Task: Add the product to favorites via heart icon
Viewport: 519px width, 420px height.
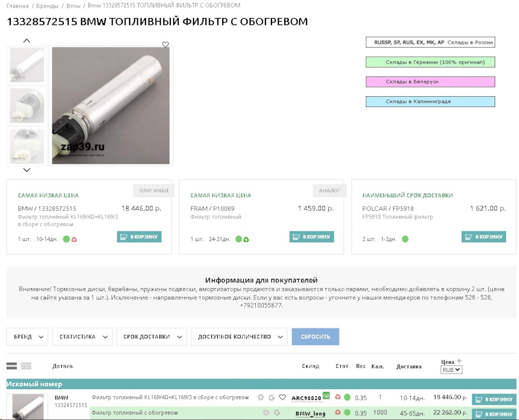Action: pyautogui.click(x=165, y=45)
